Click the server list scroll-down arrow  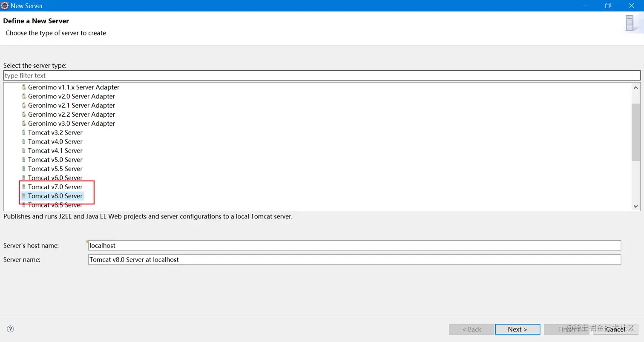pyautogui.click(x=635, y=206)
